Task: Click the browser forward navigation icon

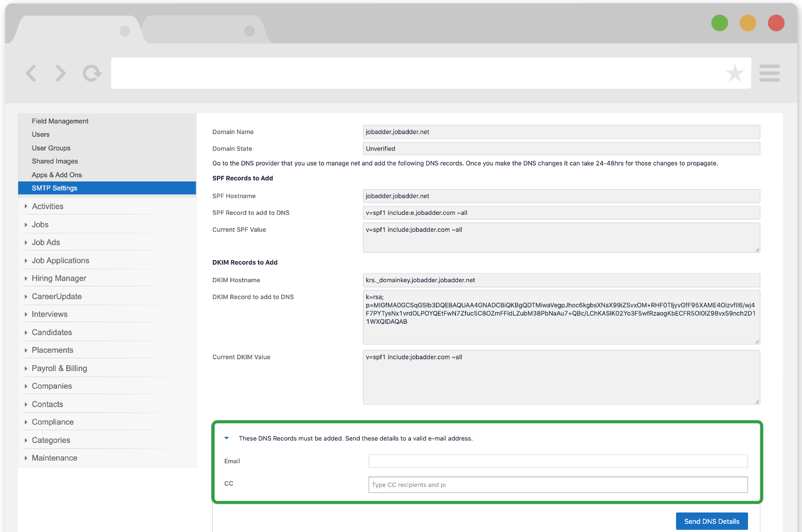Action: pos(60,73)
